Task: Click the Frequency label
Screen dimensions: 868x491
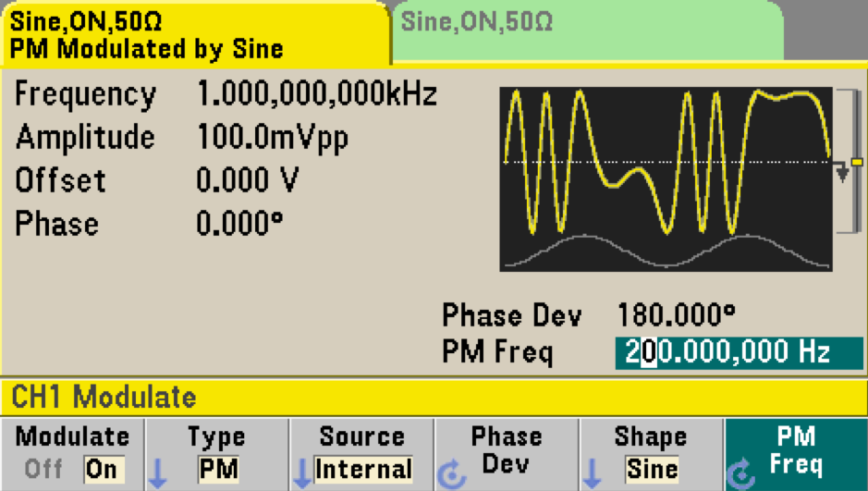Action: [86, 95]
